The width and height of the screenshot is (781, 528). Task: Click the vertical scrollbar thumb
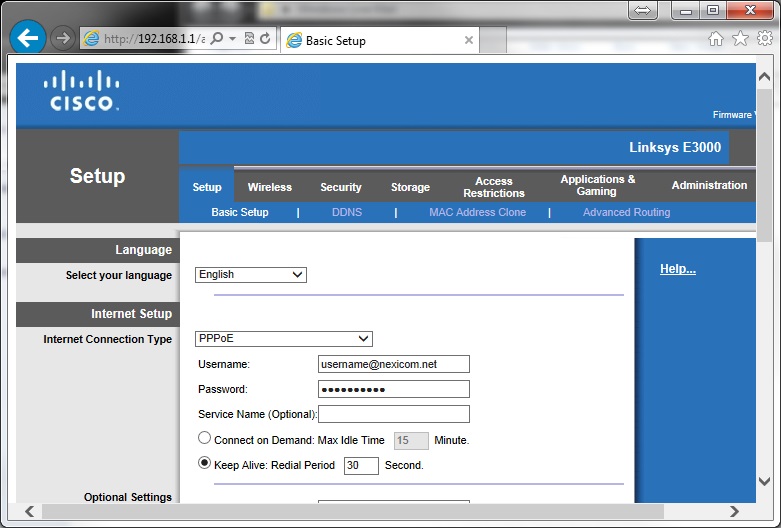pos(764,166)
